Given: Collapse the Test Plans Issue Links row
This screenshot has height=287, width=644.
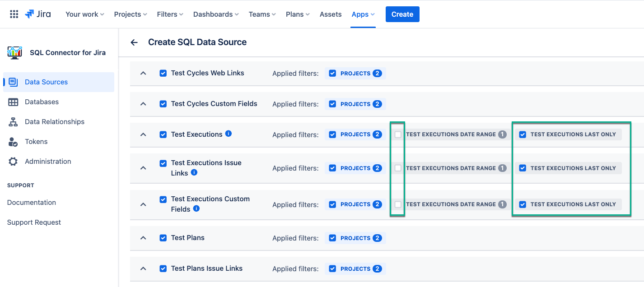Looking at the screenshot, I should (x=143, y=268).
